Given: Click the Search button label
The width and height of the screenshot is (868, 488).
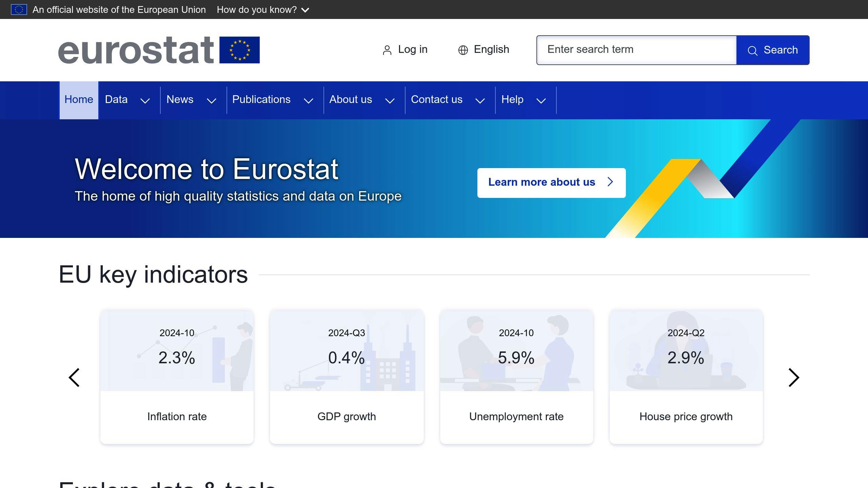Looking at the screenshot, I should [x=781, y=50].
